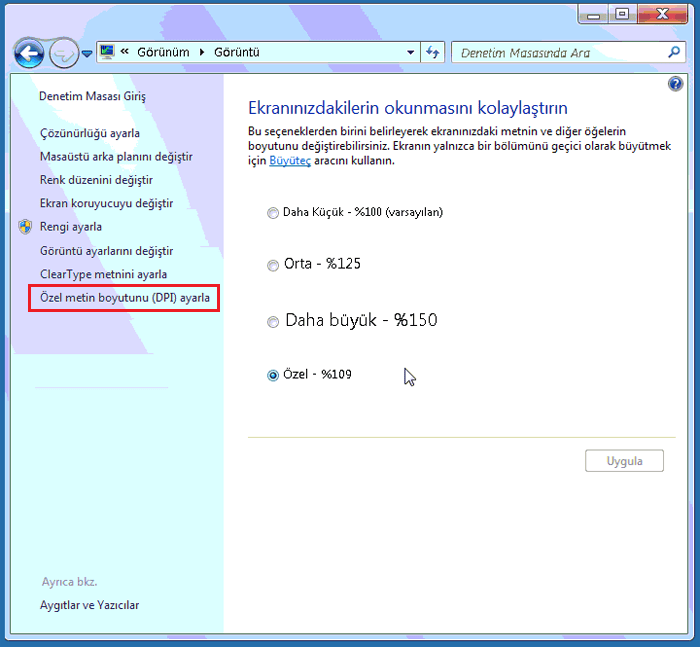700x647 pixels.
Task: Open ClearType metnini ayarla link
Action: (x=103, y=274)
